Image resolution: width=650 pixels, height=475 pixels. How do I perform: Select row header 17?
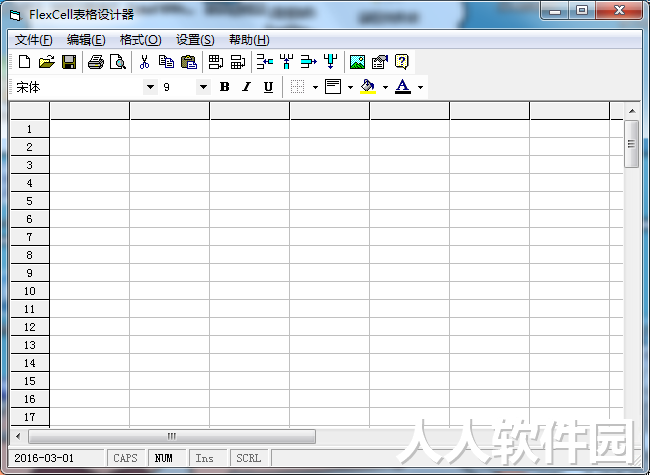(29, 417)
